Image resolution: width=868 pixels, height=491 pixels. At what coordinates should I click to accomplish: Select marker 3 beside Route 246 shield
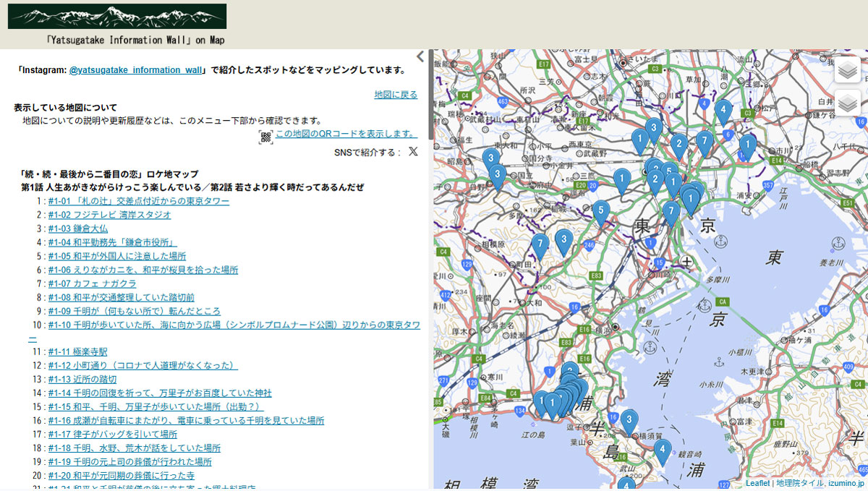pos(563,242)
